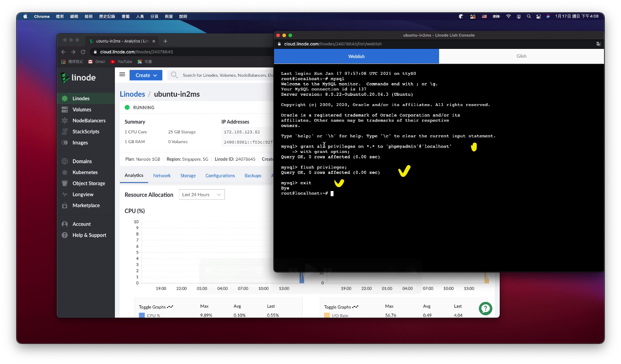
Task: Open the 書籤 (Bookmarks) menu
Action: click(126, 16)
